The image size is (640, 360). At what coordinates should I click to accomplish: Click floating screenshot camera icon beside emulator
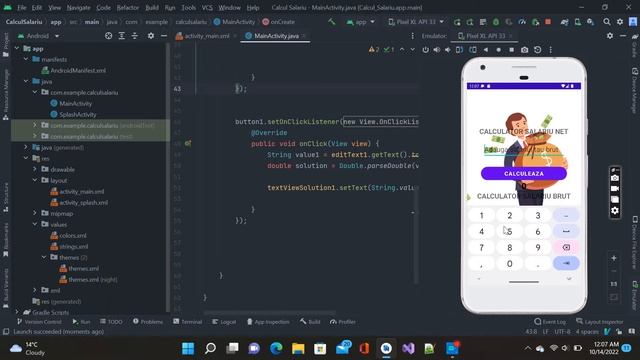pos(615,178)
